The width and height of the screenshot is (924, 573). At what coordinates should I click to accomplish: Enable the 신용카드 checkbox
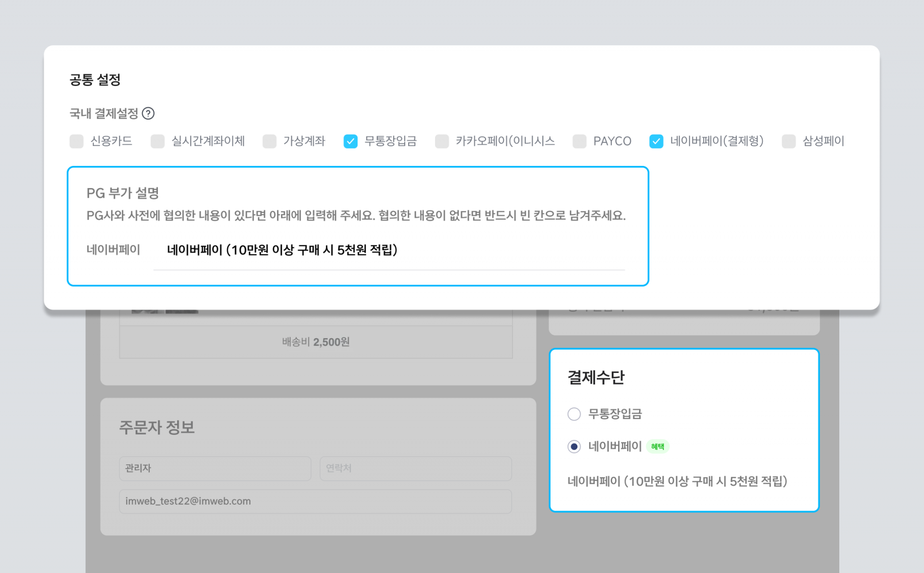point(77,141)
